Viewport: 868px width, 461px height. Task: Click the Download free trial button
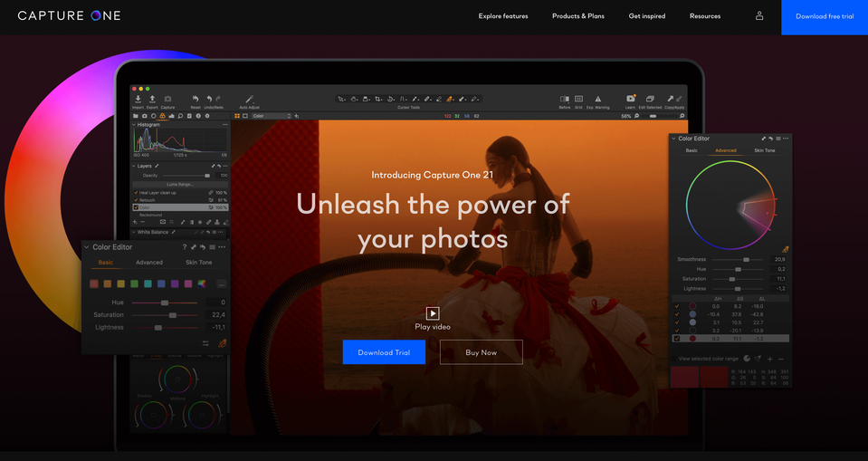click(825, 17)
